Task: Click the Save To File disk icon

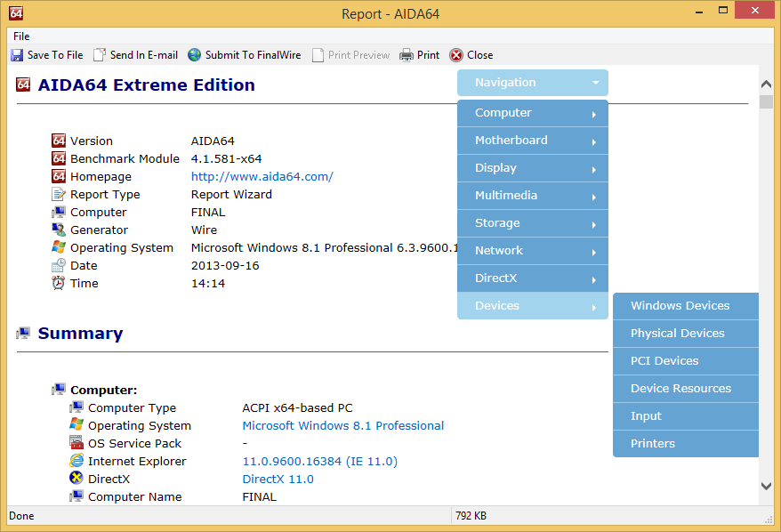Action: pyautogui.click(x=17, y=55)
